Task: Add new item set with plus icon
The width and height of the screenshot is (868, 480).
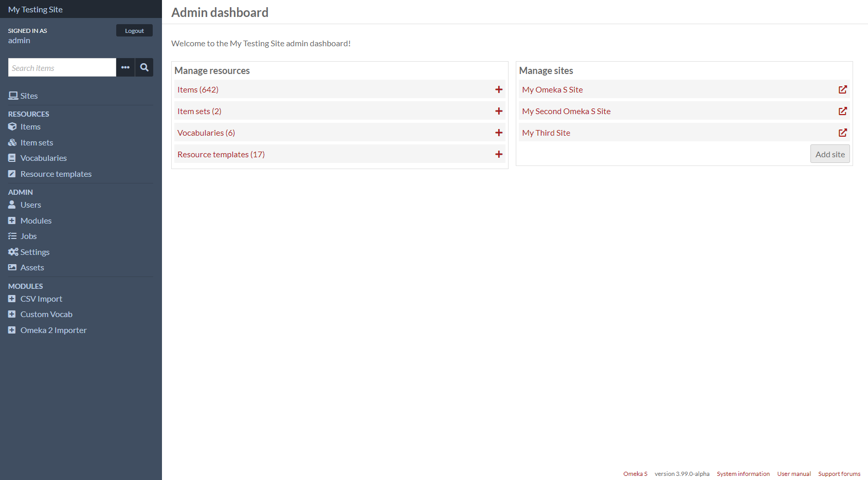Action: click(x=499, y=111)
